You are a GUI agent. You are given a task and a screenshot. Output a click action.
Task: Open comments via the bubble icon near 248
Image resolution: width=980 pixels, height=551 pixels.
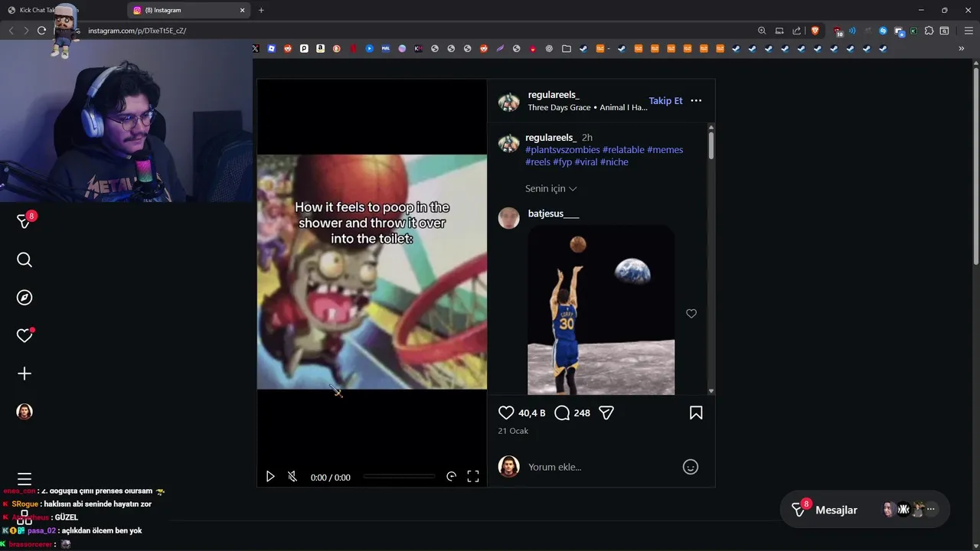562,412
